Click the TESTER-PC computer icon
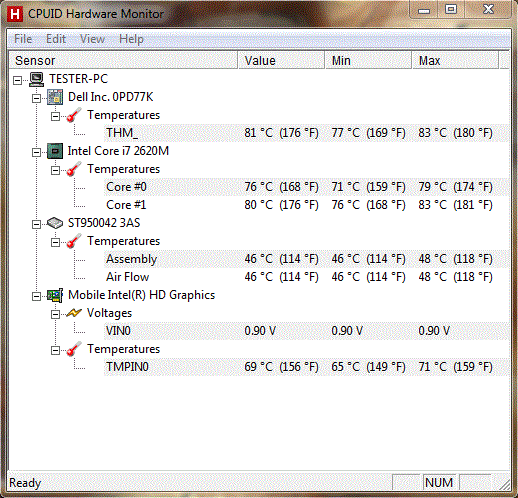Viewport: 518px width, 498px height. [x=36, y=79]
